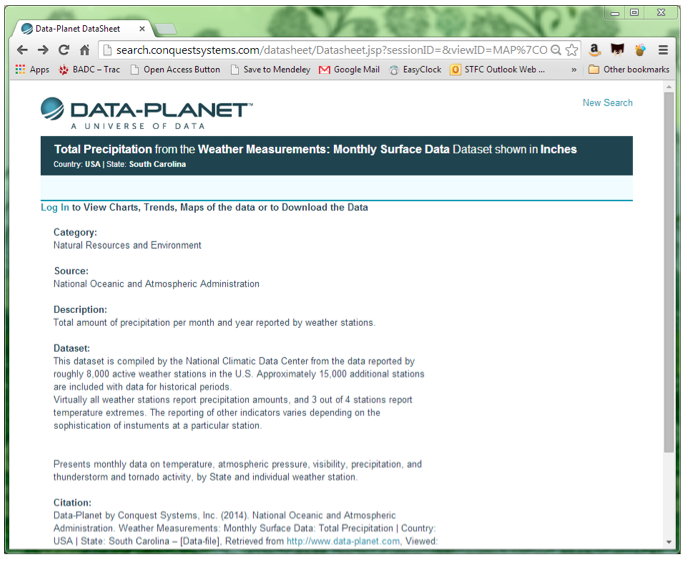Open the Apps bookmarks shortcut

pos(32,69)
